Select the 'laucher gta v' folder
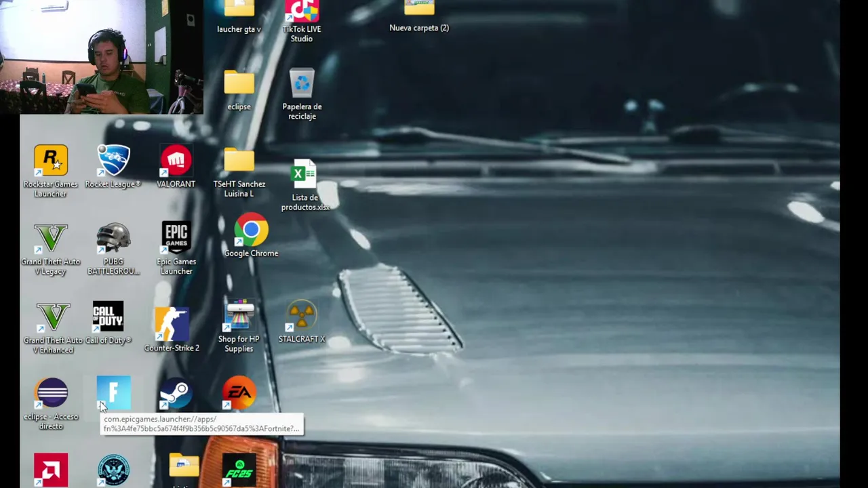The width and height of the screenshot is (868, 488). (x=239, y=9)
